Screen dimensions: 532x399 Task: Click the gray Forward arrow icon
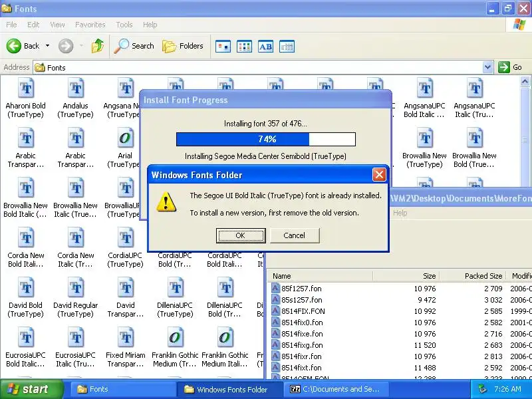[x=66, y=46]
